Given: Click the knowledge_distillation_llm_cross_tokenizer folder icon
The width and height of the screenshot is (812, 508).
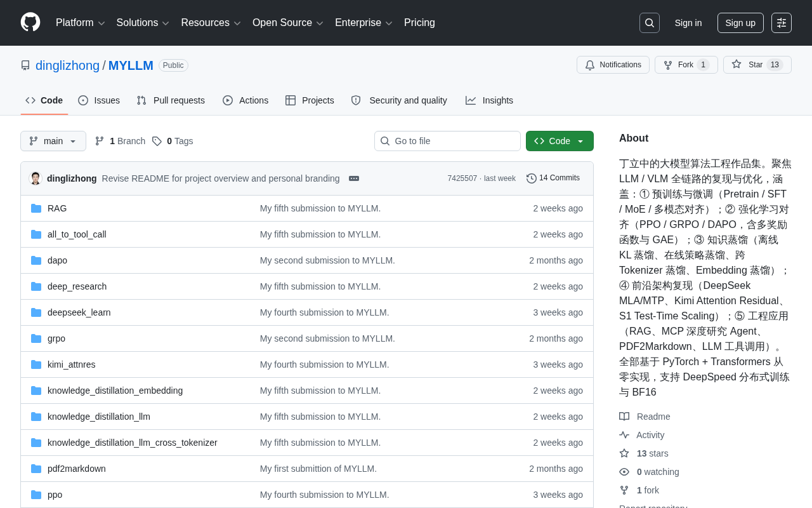Looking at the screenshot, I should tap(36, 443).
